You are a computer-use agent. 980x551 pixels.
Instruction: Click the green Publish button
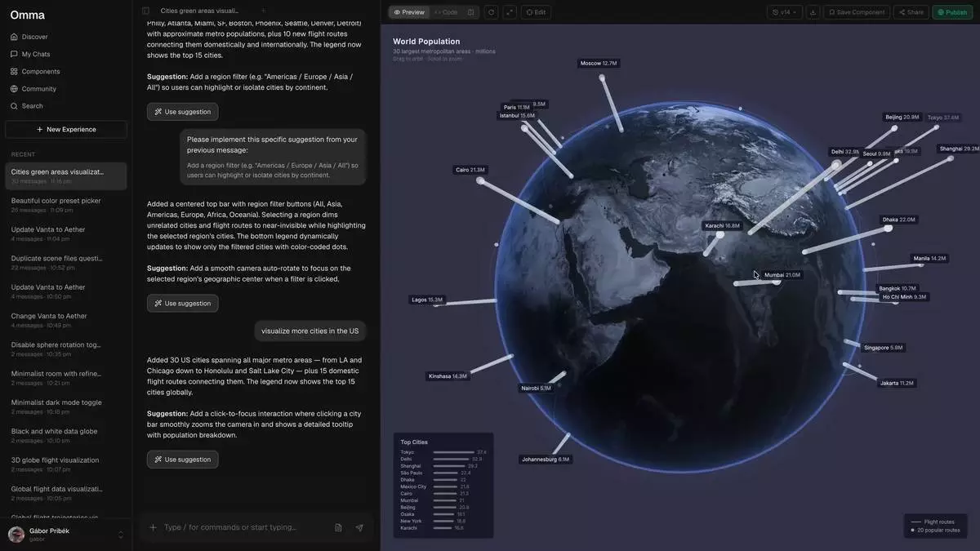pyautogui.click(x=951, y=12)
